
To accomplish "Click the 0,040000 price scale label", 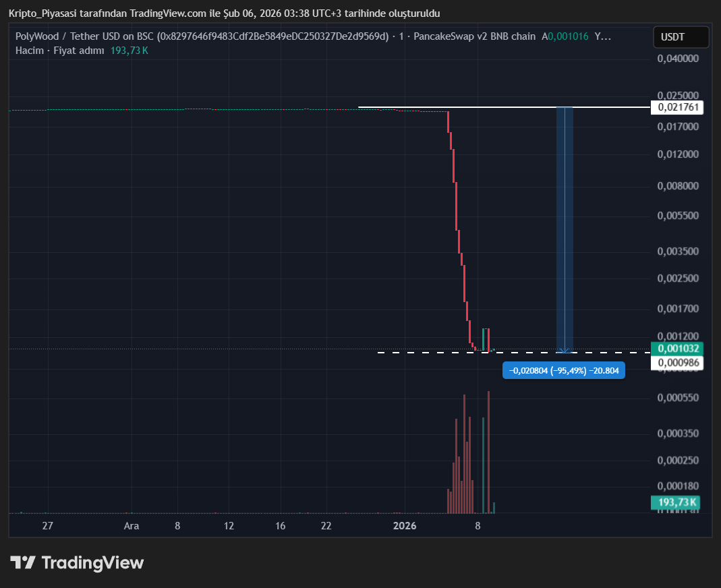I will click(678, 59).
